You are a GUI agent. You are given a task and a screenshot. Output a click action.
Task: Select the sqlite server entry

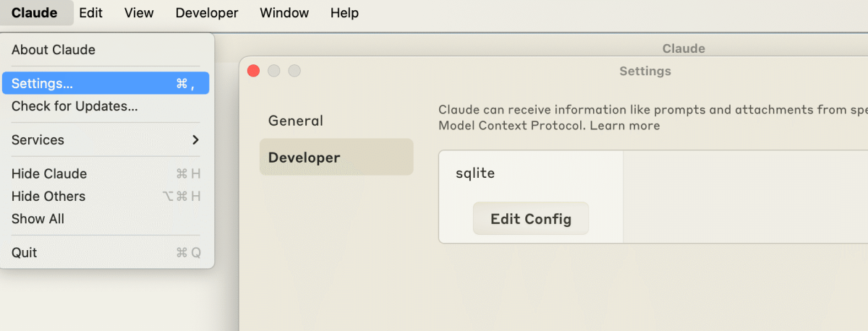click(475, 173)
